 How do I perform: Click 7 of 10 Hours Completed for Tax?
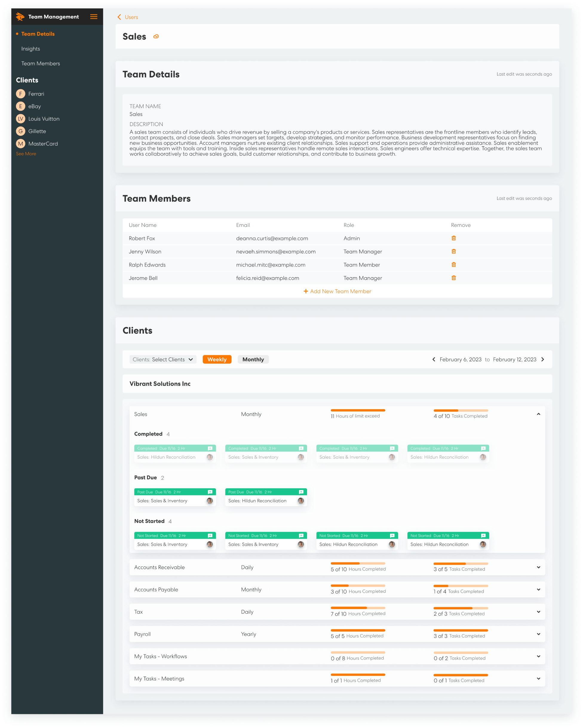(358, 614)
